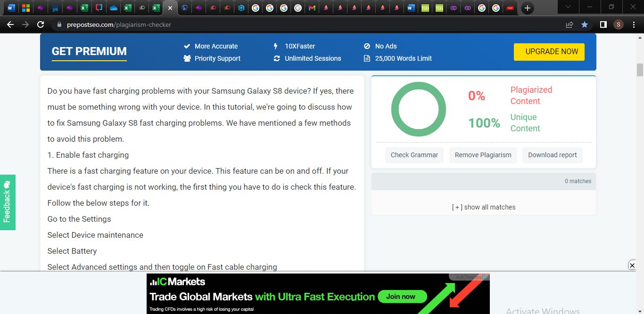Viewport: 644px width, 314px height.
Task: View site info via the lock icon
Action: coord(59,24)
